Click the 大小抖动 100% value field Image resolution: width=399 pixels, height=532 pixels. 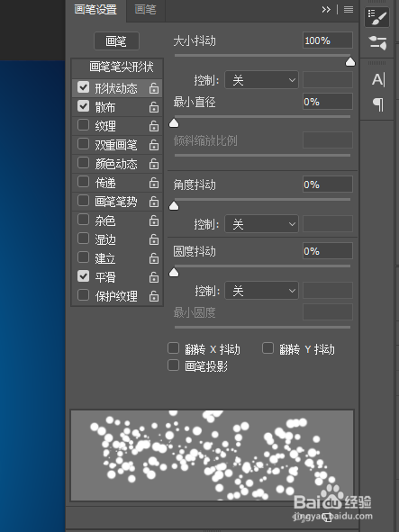pos(328,41)
